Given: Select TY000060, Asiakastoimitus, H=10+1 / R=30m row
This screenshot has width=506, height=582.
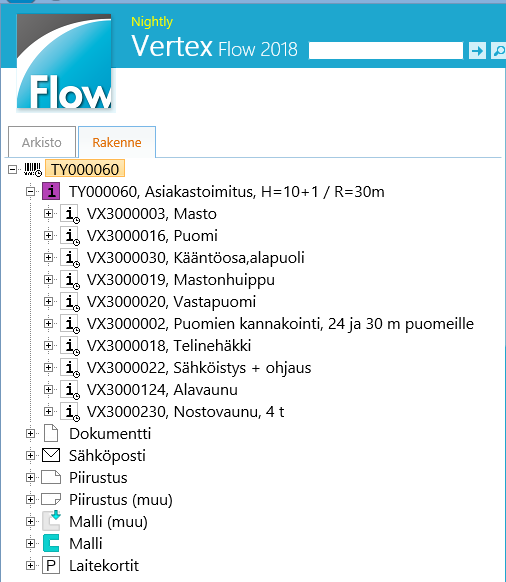Looking at the screenshot, I should click(227, 192).
